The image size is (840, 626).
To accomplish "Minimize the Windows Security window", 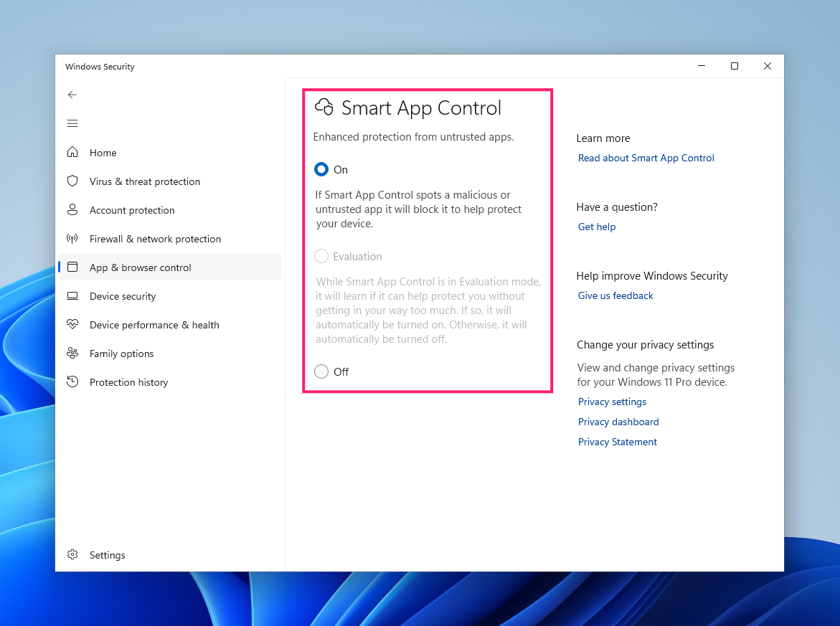I will 702,66.
